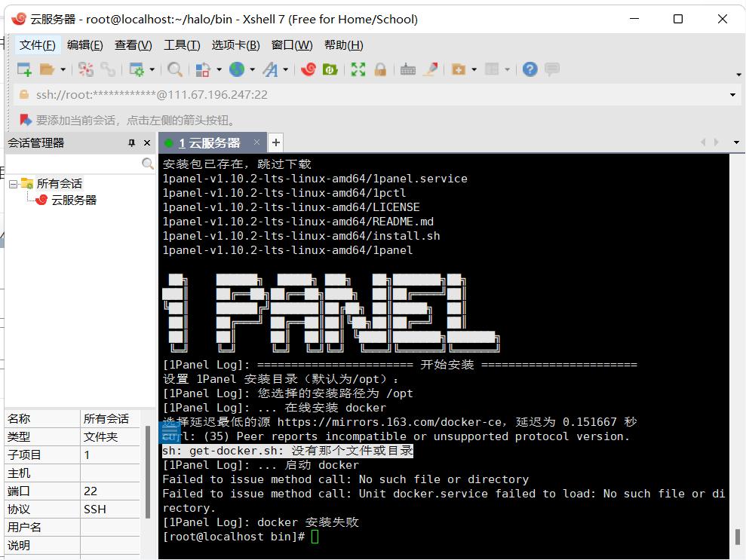Click the session manager search magnifier icon

(x=148, y=164)
